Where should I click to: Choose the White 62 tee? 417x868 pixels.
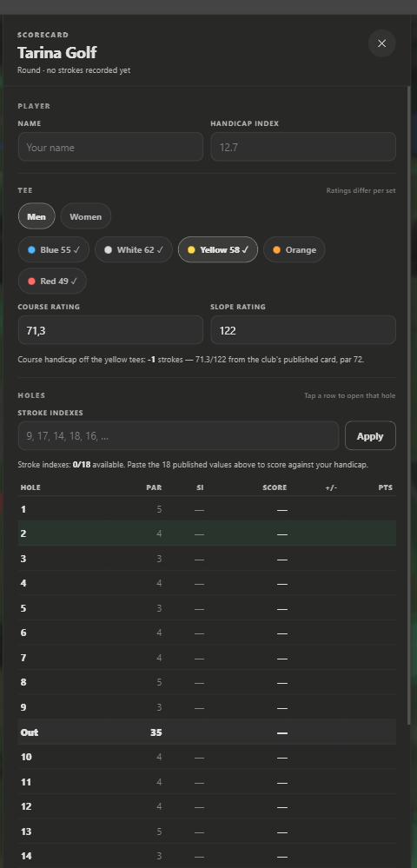(x=134, y=249)
